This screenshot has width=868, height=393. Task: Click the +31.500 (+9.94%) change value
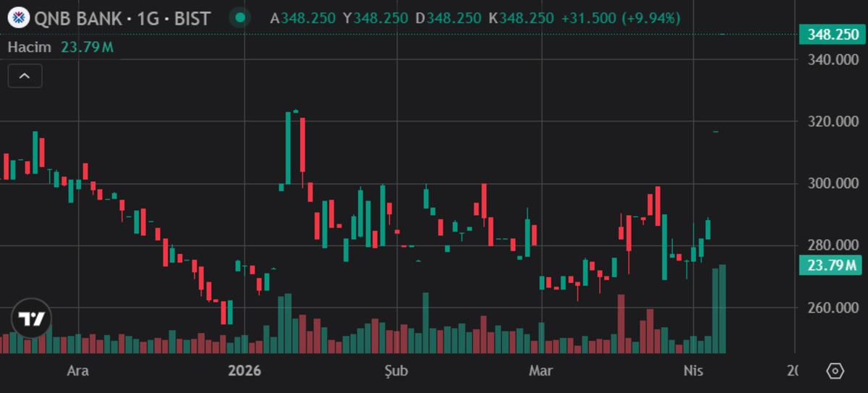pos(621,18)
